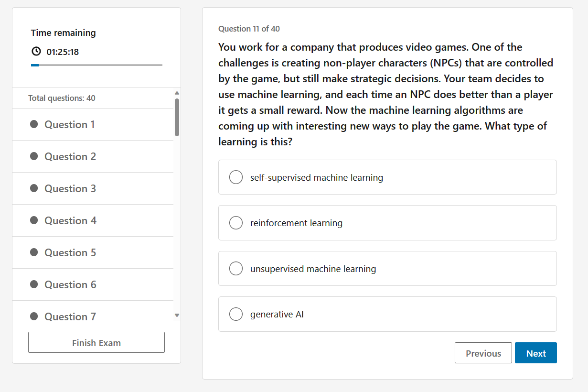This screenshot has width=588, height=392.
Task: Click the time remaining progress bar
Action: point(96,65)
